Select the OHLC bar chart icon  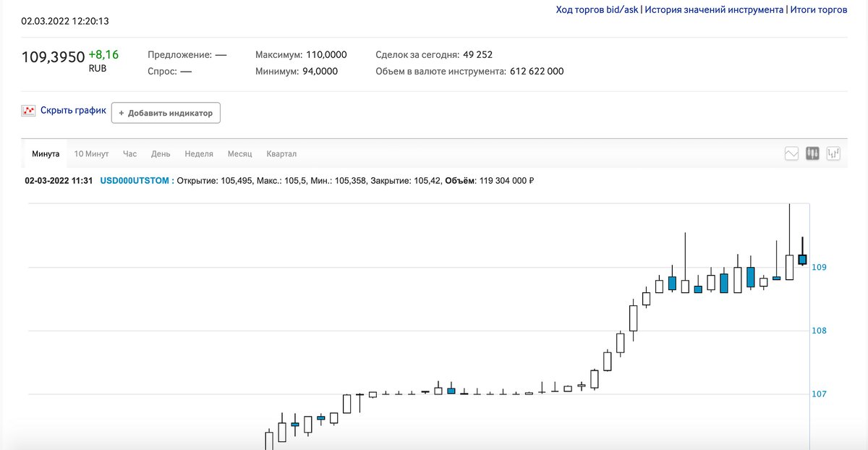point(834,153)
